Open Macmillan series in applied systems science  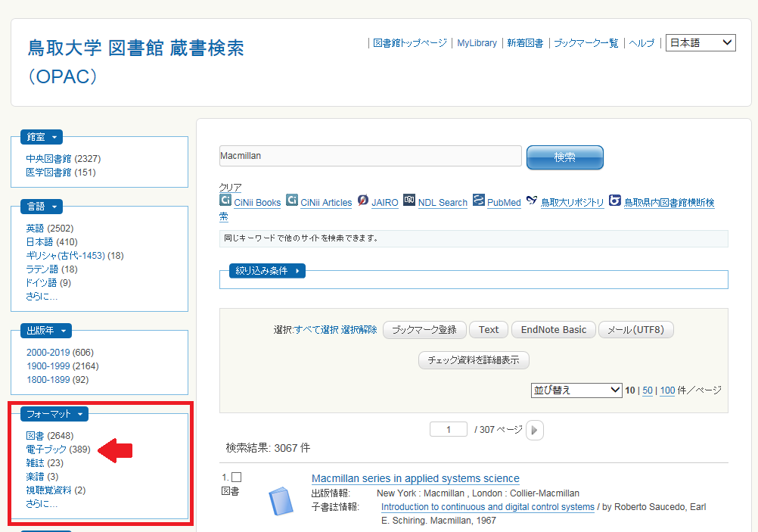click(x=415, y=478)
